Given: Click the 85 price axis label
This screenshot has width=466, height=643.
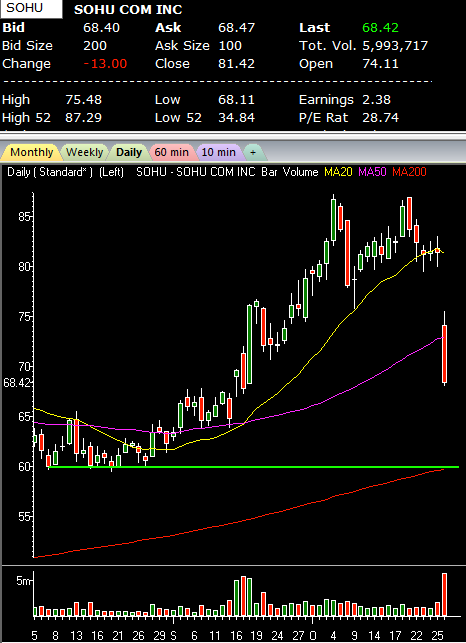Looking at the screenshot, I should pyautogui.click(x=24, y=216).
